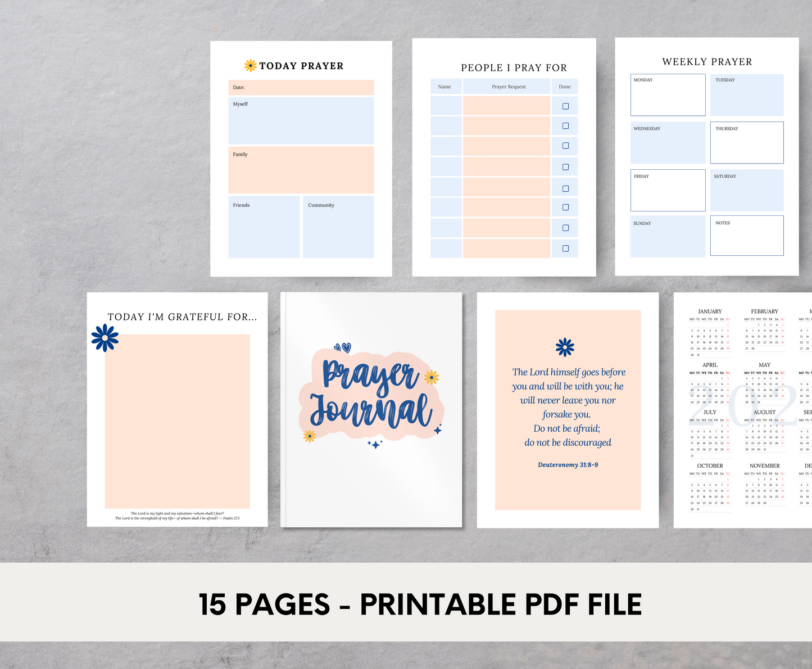Click the FRIDAY box in Weekly Prayer
Screen dimensions: 812x669
[x=668, y=191]
